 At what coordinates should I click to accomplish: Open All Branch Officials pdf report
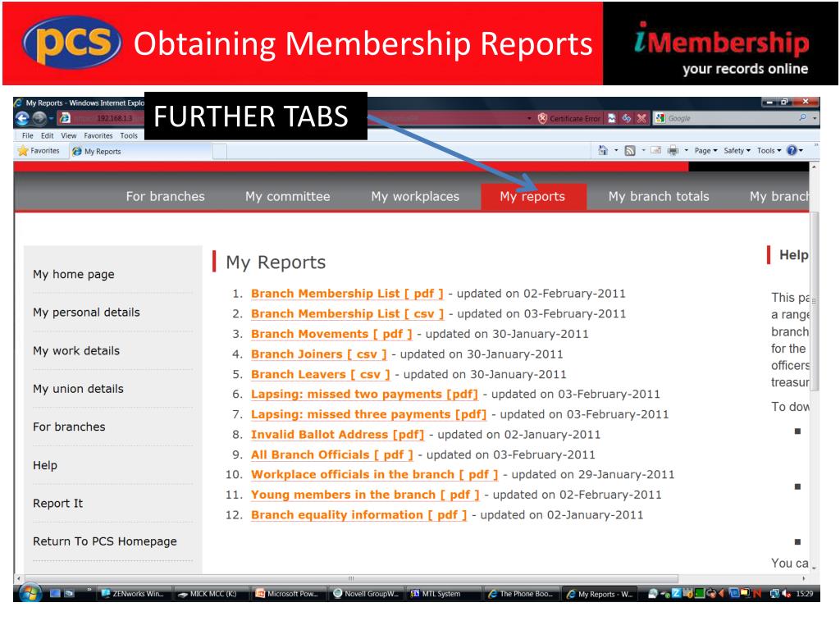(332, 454)
